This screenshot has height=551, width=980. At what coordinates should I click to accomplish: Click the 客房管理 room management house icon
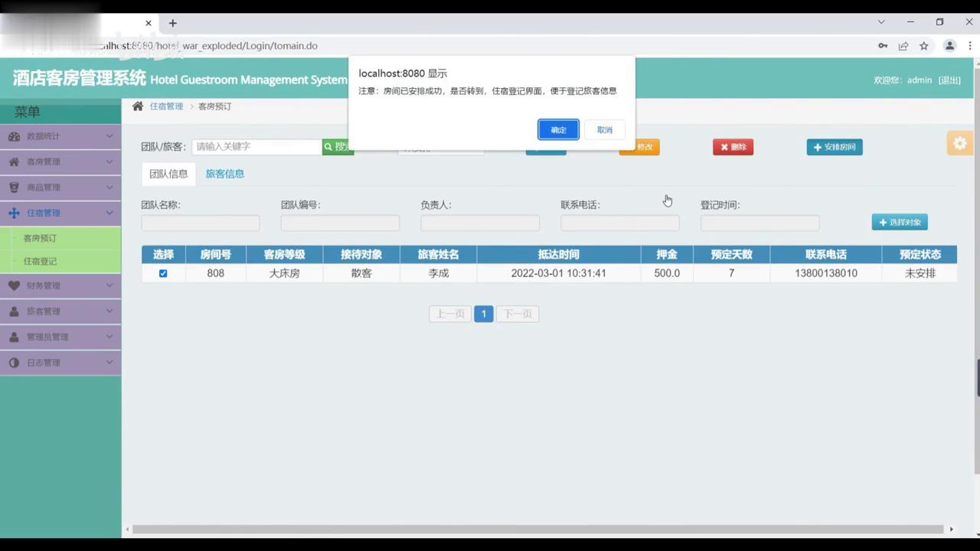coord(13,161)
